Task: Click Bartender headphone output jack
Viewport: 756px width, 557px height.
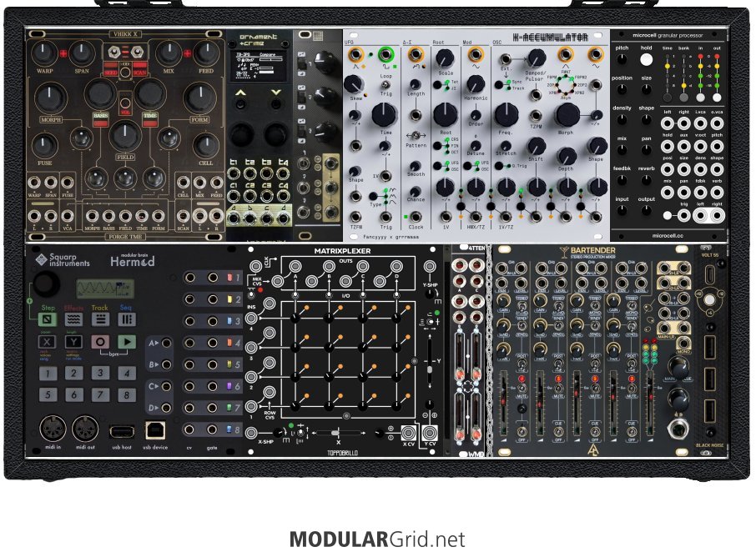Action: pyautogui.click(x=678, y=429)
